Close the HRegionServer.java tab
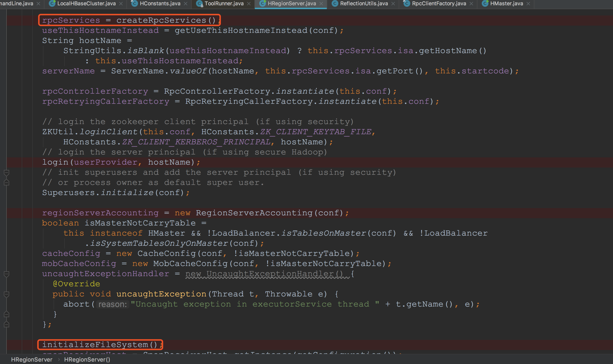This screenshot has width=613, height=364. coord(321,4)
